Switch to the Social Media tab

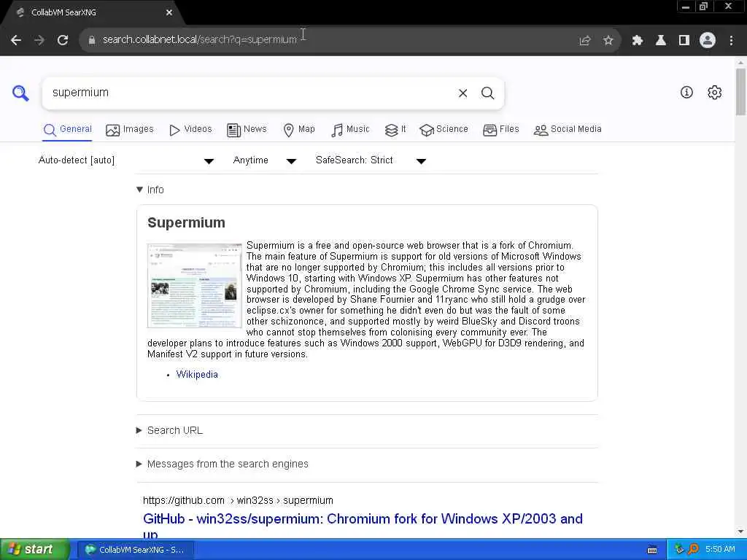[568, 130]
